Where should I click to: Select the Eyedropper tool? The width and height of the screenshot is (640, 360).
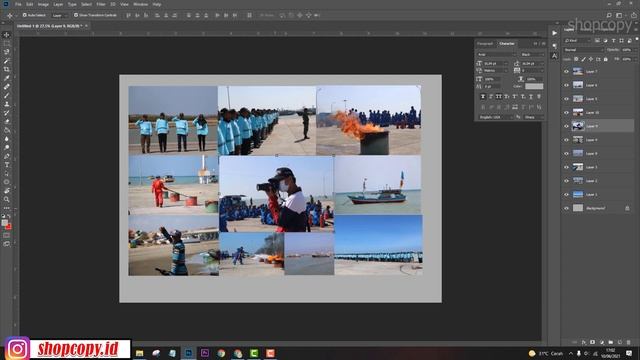(x=7, y=78)
